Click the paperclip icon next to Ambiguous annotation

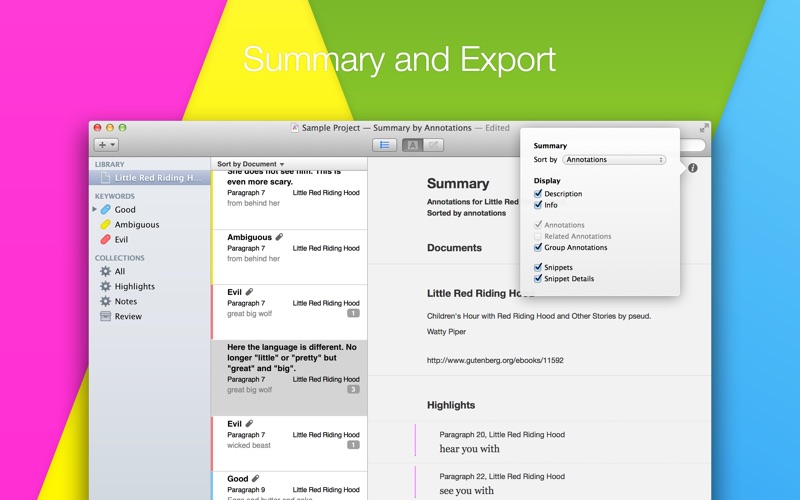pyautogui.click(x=279, y=237)
